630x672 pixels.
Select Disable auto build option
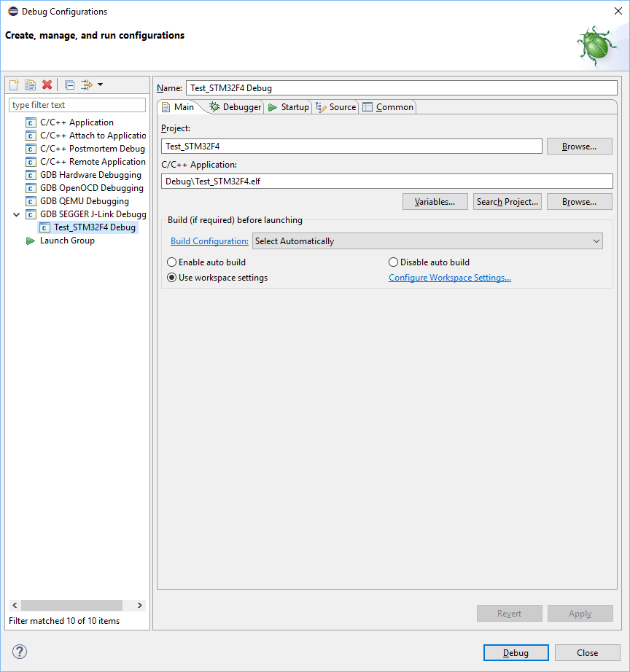(394, 262)
